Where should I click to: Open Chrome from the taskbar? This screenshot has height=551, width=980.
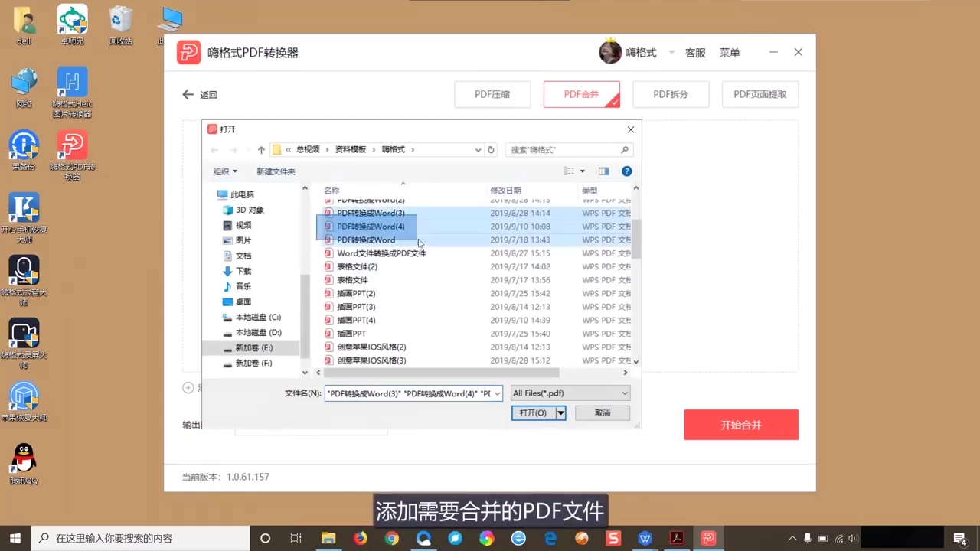click(391, 538)
